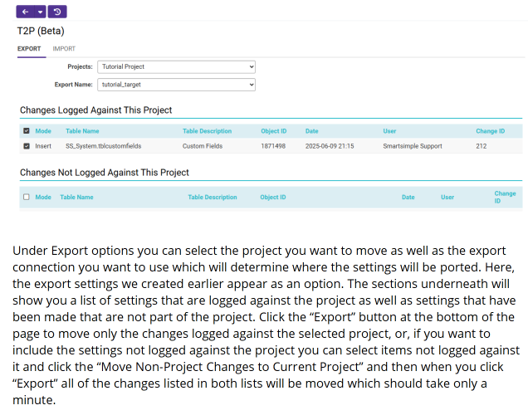Expand the Export Name dropdown
Screen dimensions: 528x420
(177, 85)
